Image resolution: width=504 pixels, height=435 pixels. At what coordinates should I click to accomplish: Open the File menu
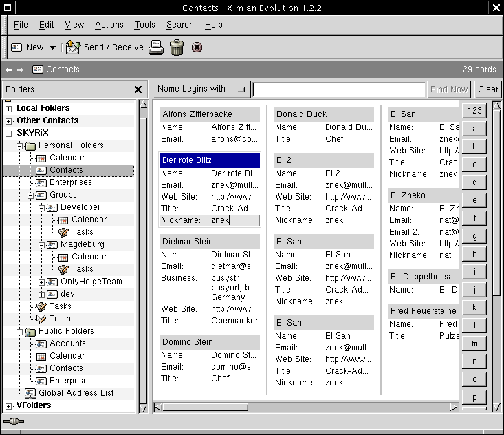(x=21, y=25)
